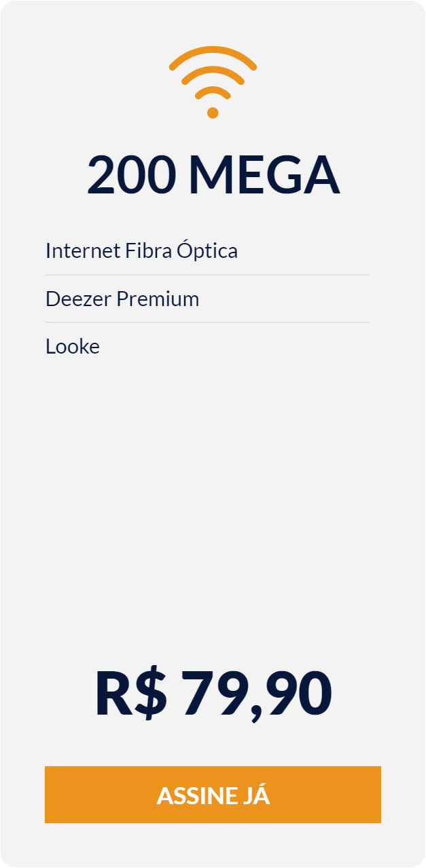Image resolution: width=426 pixels, height=868 pixels.
Task: Click the orange Wi-Fi signal icon
Action: 213,82
